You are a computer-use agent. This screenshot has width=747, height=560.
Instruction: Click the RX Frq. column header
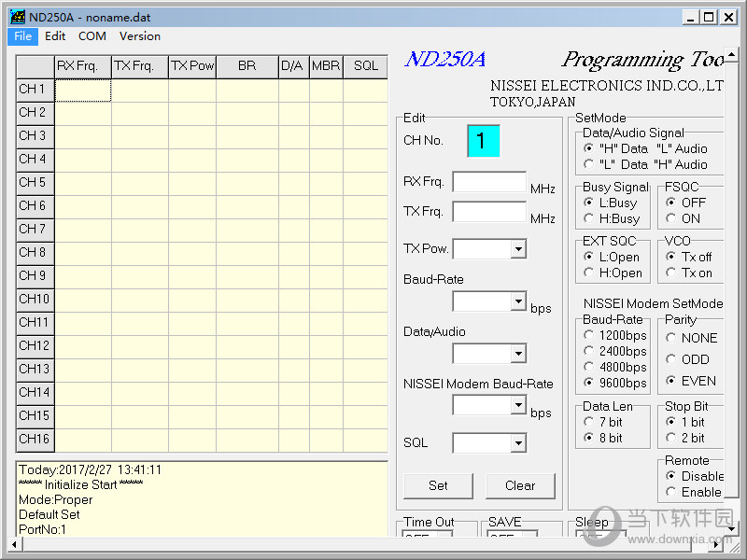click(x=83, y=66)
